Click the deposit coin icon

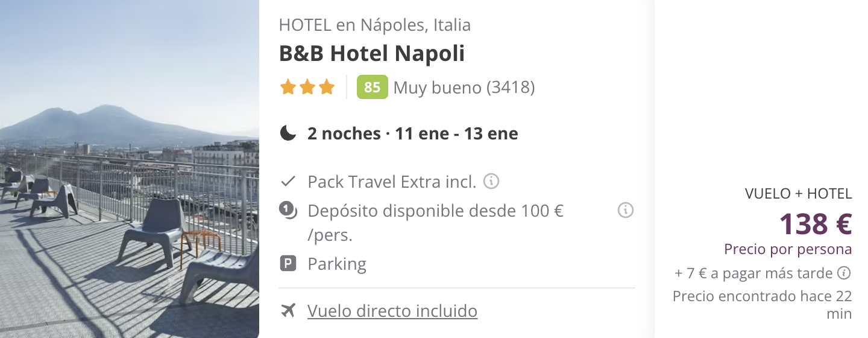[288, 211]
